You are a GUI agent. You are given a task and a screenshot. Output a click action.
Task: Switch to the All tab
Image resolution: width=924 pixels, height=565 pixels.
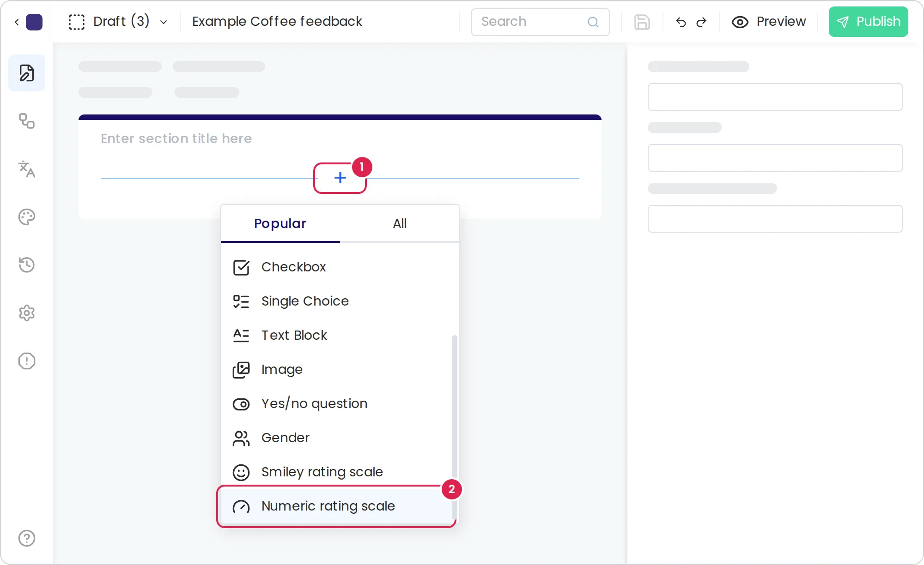(400, 223)
